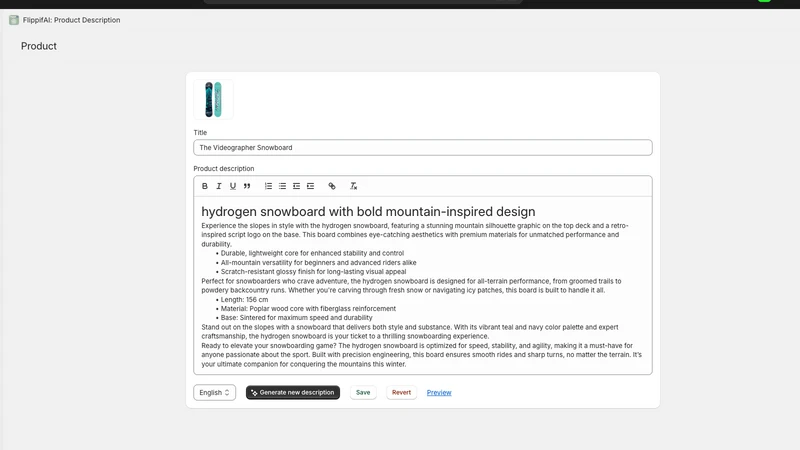The width and height of the screenshot is (800, 450).
Task: Click paragraph starting 'Stand out on the slopes'
Action: click(410, 332)
